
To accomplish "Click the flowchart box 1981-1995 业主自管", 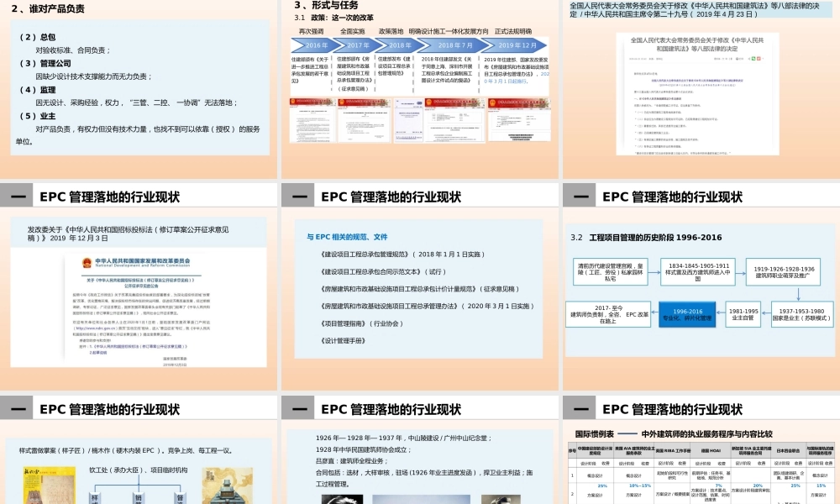I will click(x=743, y=314).
